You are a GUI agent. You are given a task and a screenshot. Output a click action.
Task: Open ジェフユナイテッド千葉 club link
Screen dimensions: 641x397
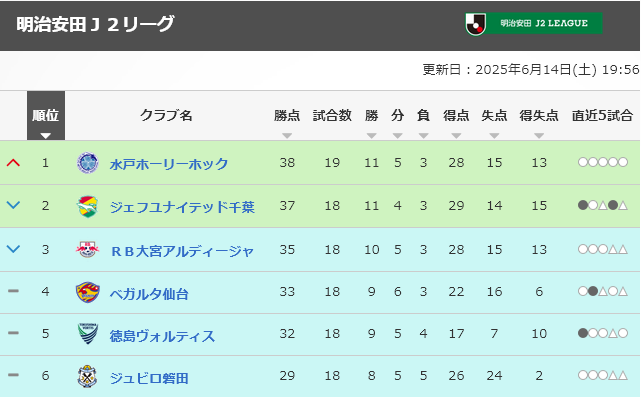coord(182,206)
